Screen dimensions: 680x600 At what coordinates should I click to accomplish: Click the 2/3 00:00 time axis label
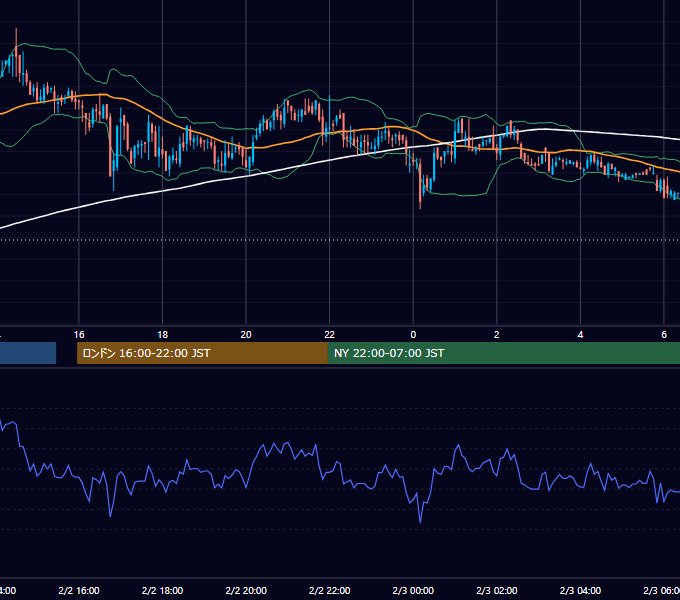click(413, 590)
